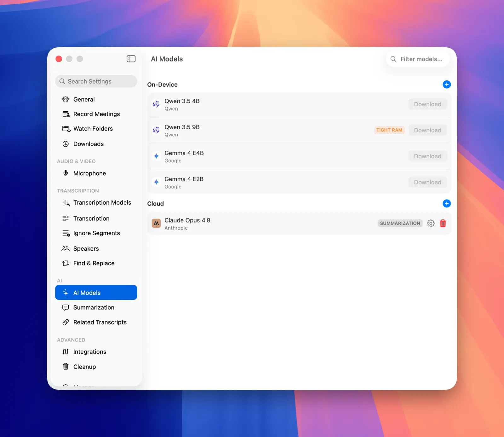504x437 pixels.
Task: Click the Ignore Segments icon
Action: [x=66, y=233]
